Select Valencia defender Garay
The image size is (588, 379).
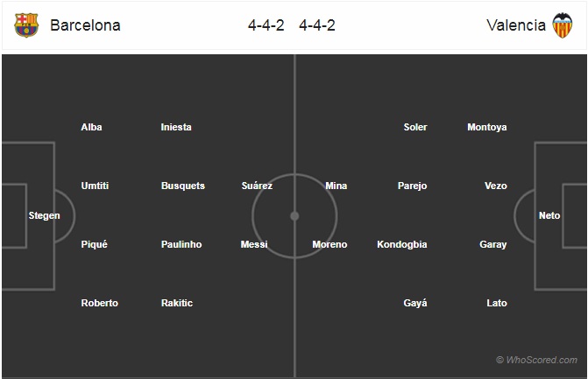click(x=492, y=244)
